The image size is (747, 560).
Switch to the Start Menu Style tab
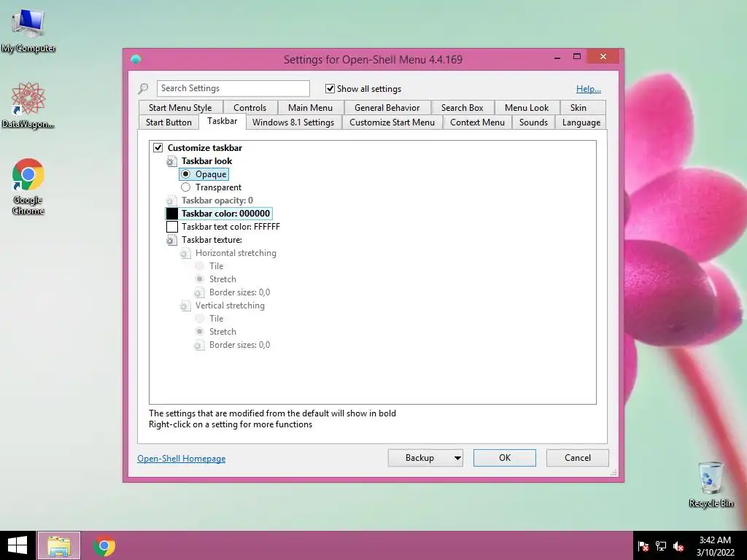180,108
